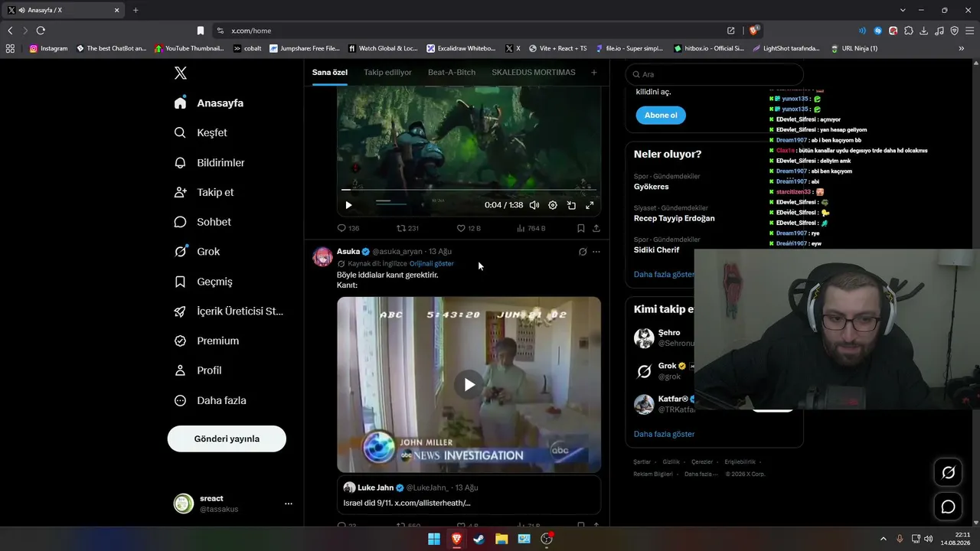Screen dimensions: 980x551
Task: Open the Takip et sidebar item
Action: coord(204,192)
